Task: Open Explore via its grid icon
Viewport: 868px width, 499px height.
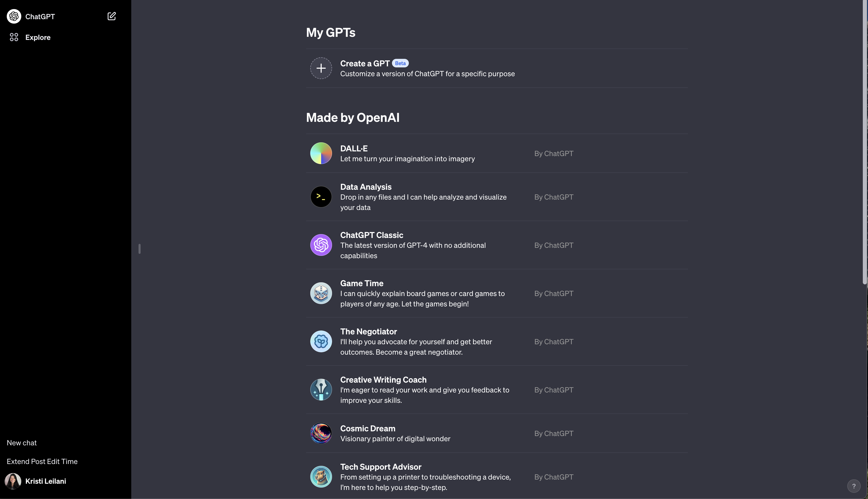Action: (14, 37)
